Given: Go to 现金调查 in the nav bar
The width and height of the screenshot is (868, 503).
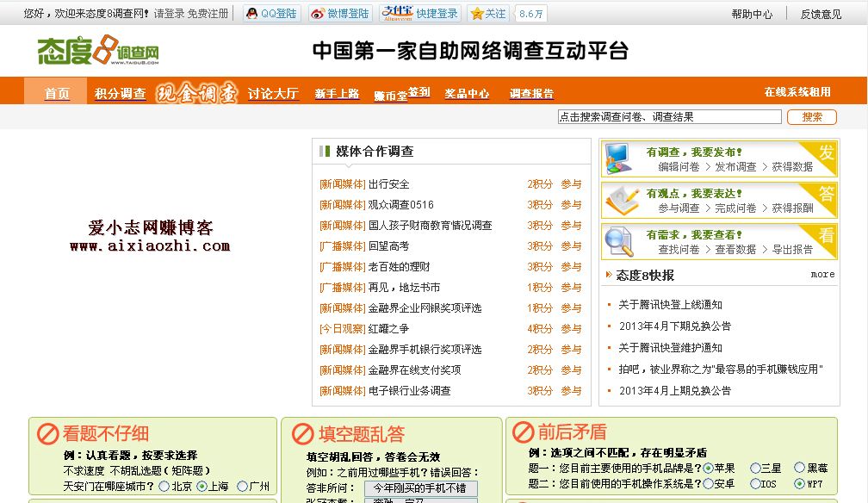Looking at the screenshot, I should [196, 93].
